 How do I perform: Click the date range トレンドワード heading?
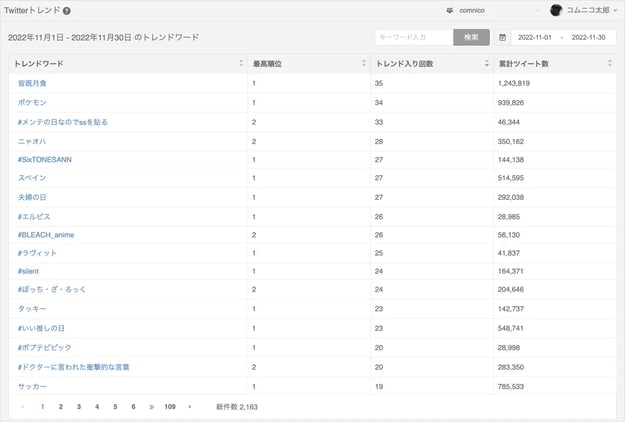(103, 37)
